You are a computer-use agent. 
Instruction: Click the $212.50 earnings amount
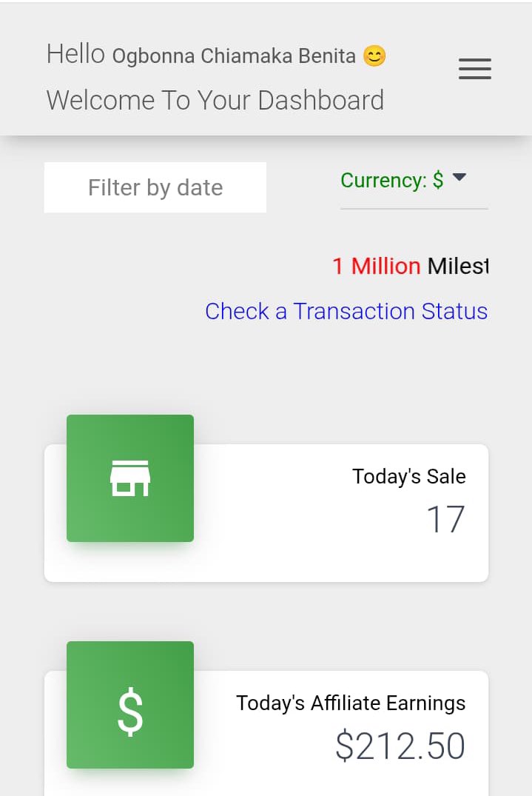click(x=400, y=746)
